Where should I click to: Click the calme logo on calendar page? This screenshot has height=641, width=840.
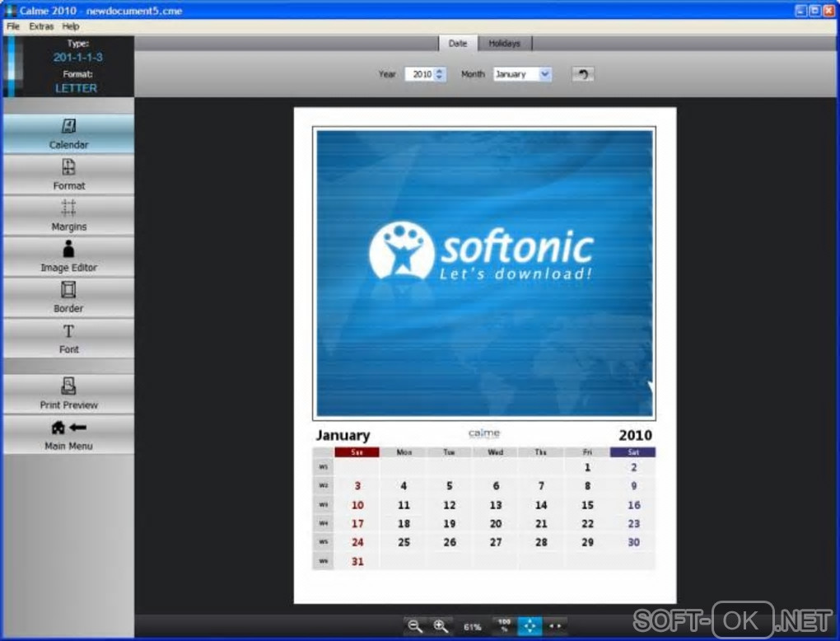[x=483, y=433]
